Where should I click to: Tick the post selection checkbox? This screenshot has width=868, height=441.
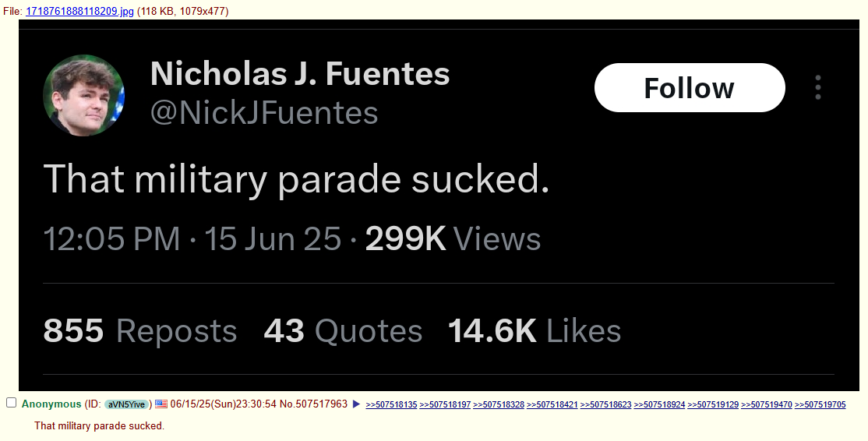(11, 403)
